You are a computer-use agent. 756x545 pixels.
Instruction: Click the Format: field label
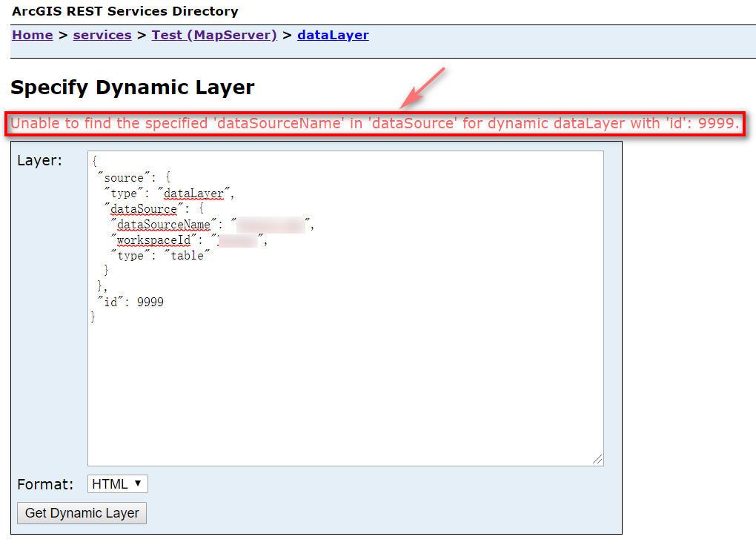click(x=45, y=484)
